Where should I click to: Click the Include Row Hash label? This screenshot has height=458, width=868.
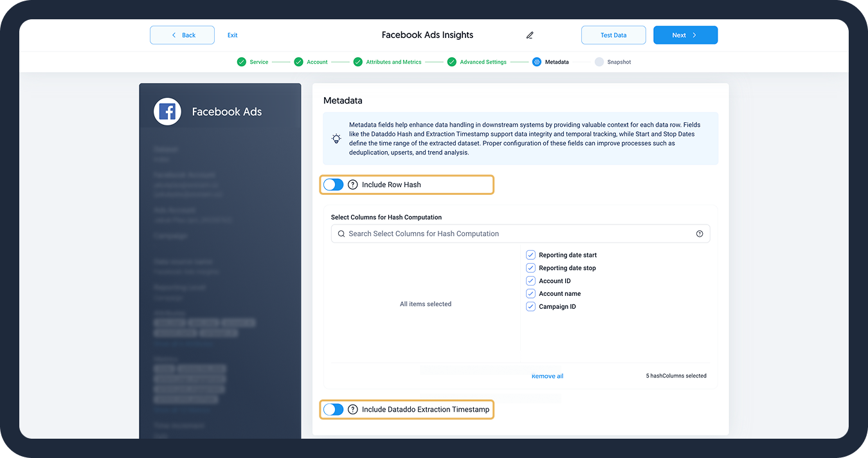tap(392, 185)
